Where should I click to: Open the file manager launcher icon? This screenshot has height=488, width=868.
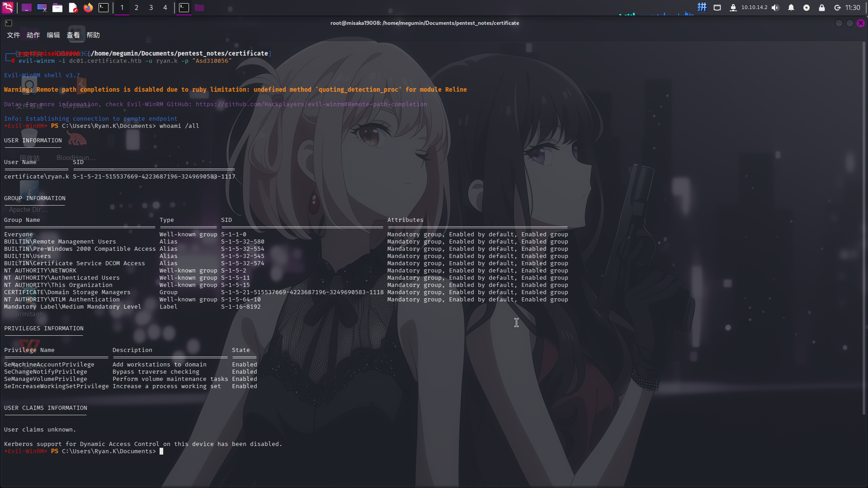pyautogui.click(x=57, y=7)
